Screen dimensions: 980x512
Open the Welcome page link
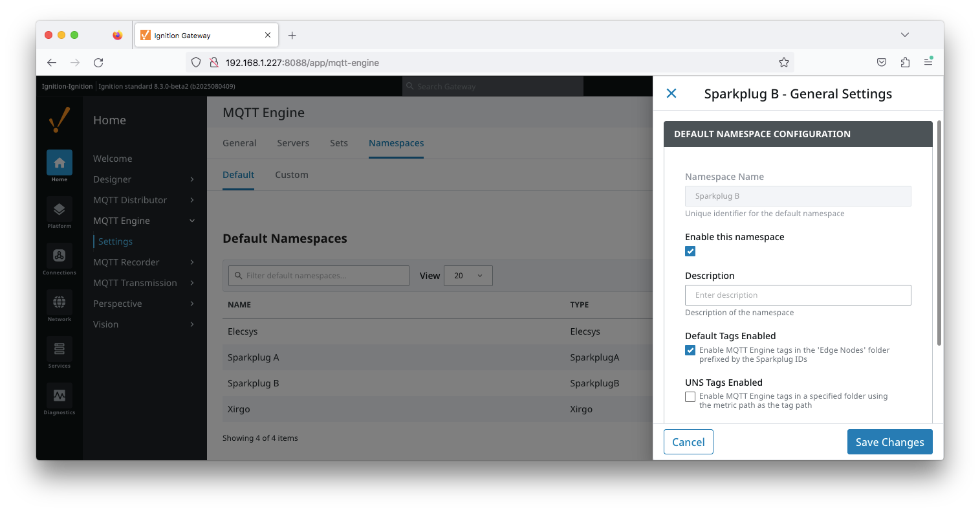click(x=113, y=159)
